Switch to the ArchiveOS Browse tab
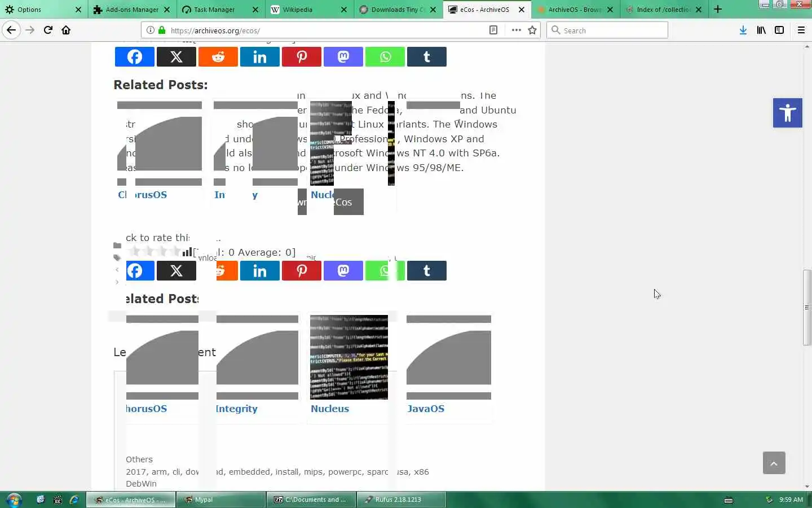This screenshot has height=508, width=812. coord(575,9)
